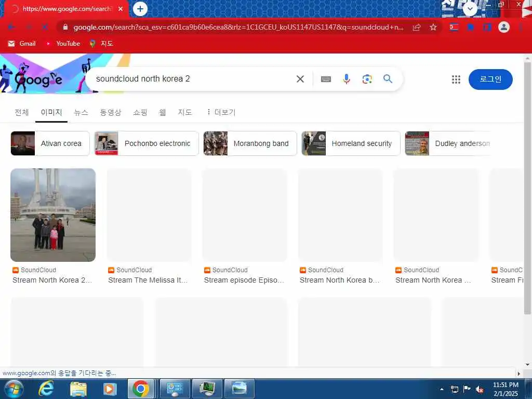The image size is (532, 399).
Task: Open the monument family photo thumbnail
Action: click(x=53, y=215)
